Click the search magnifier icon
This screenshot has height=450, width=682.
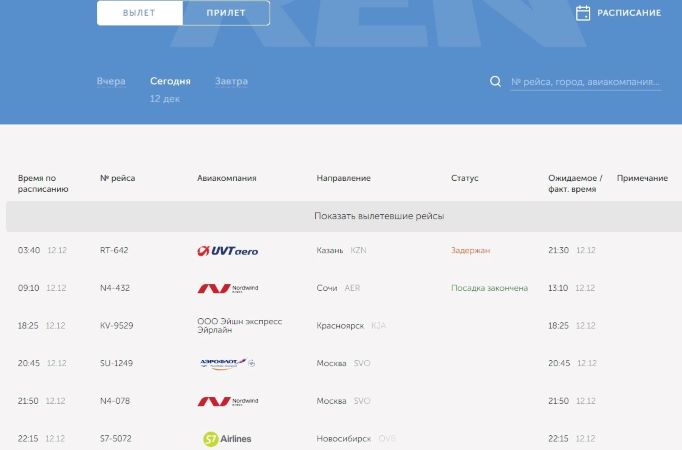[x=495, y=82]
